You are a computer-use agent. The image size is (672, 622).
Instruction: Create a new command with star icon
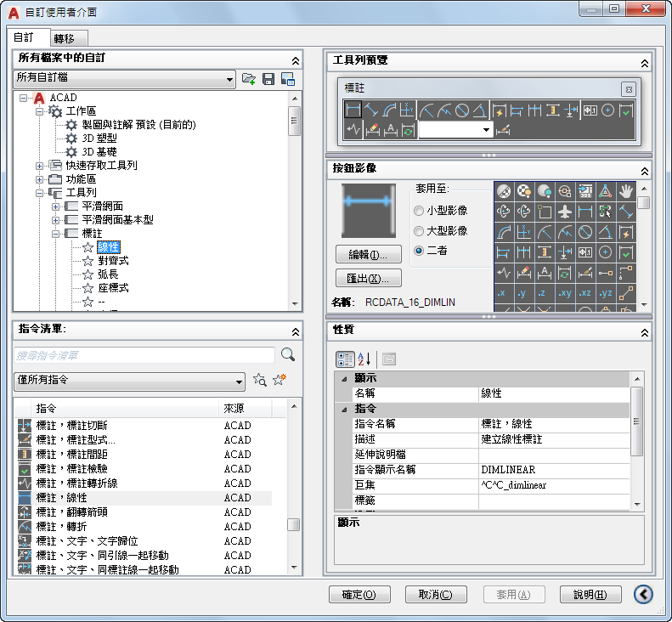click(x=280, y=379)
